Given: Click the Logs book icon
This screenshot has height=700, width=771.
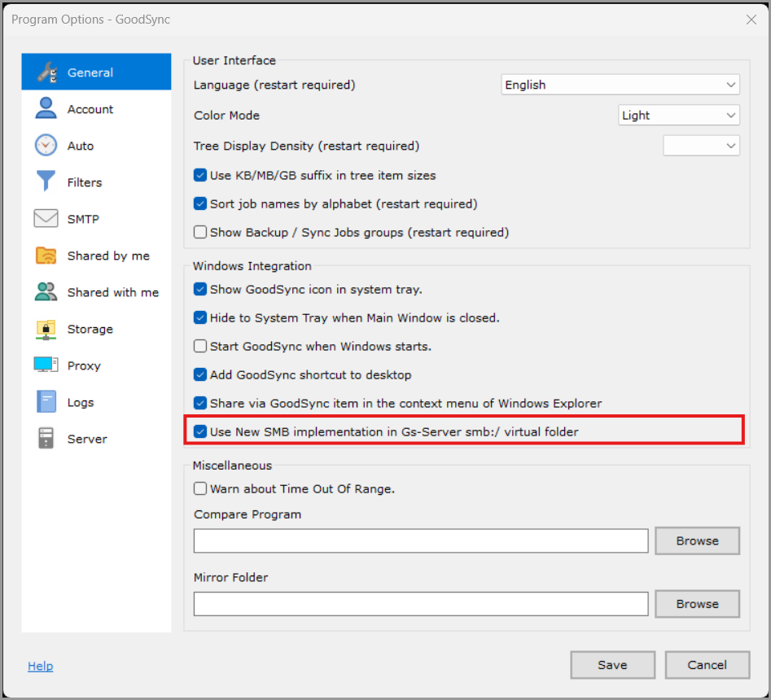Looking at the screenshot, I should pos(46,401).
